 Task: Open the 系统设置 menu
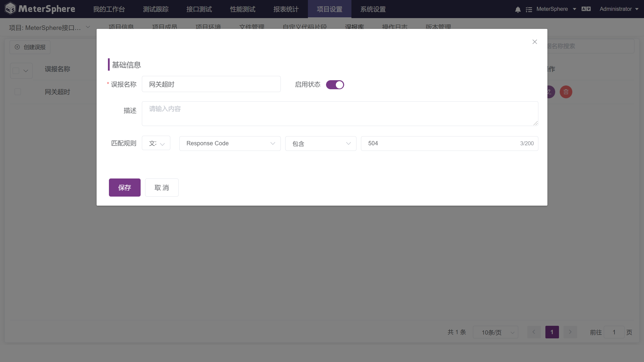click(x=373, y=9)
